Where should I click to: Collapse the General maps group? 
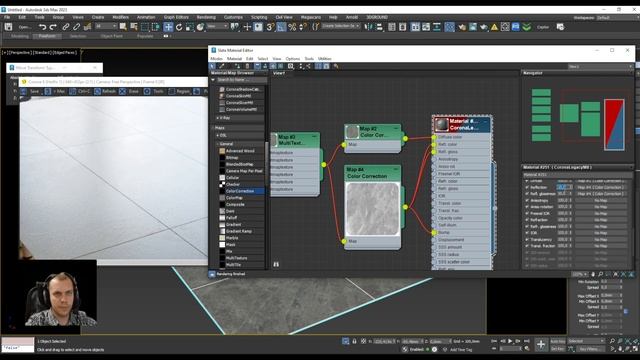(218, 144)
